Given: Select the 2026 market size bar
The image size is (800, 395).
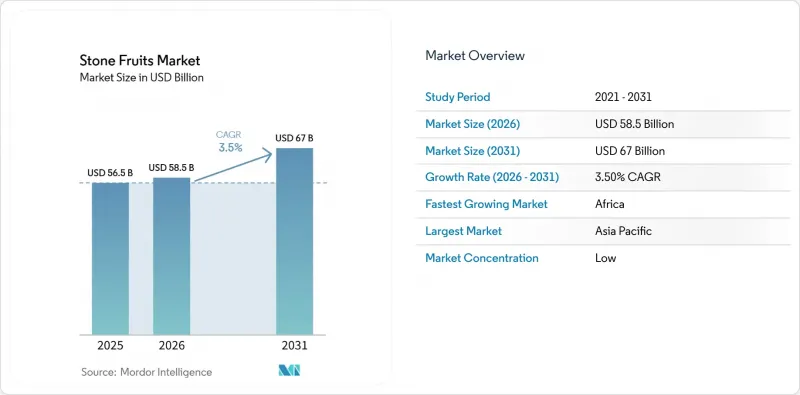Looking at the screenshot, I should [x=171, y=256].
